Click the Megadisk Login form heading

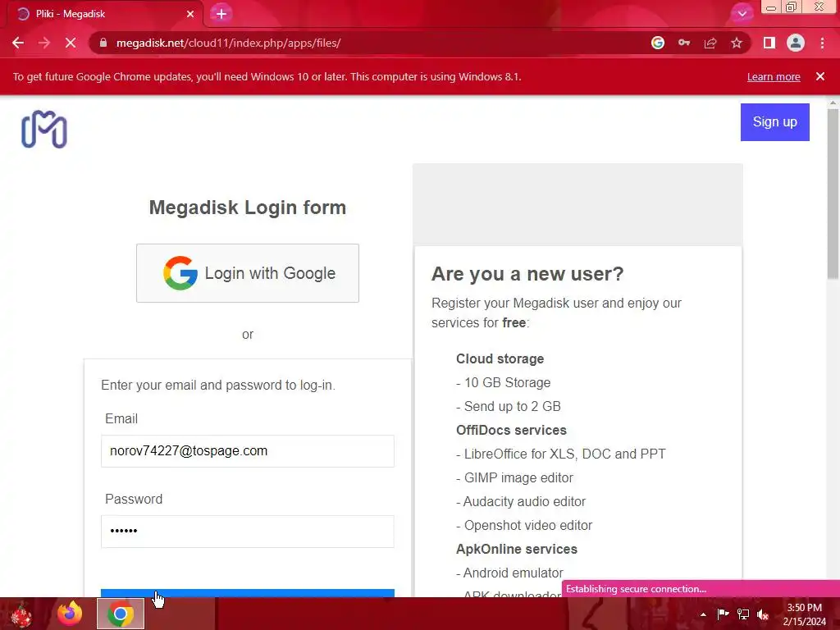tap(248, 208)
